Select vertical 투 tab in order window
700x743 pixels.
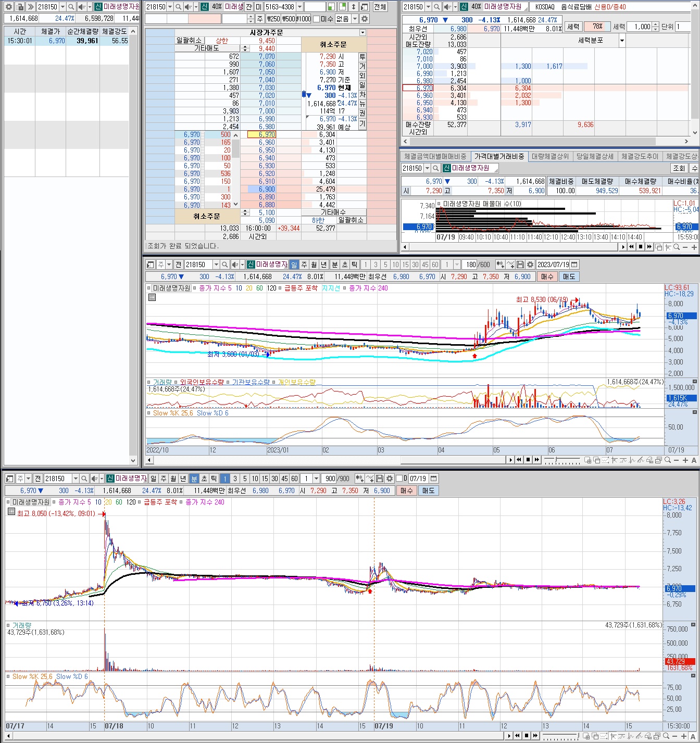(x=362, y=57)
